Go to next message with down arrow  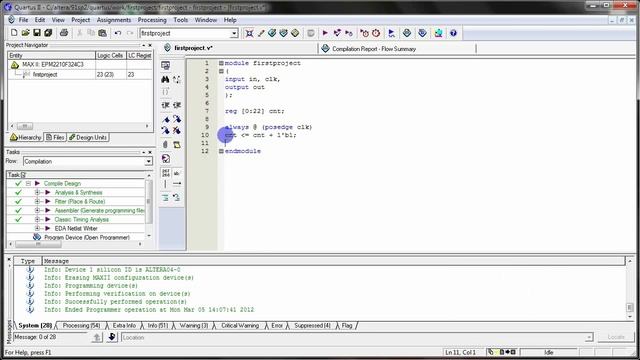112,337
